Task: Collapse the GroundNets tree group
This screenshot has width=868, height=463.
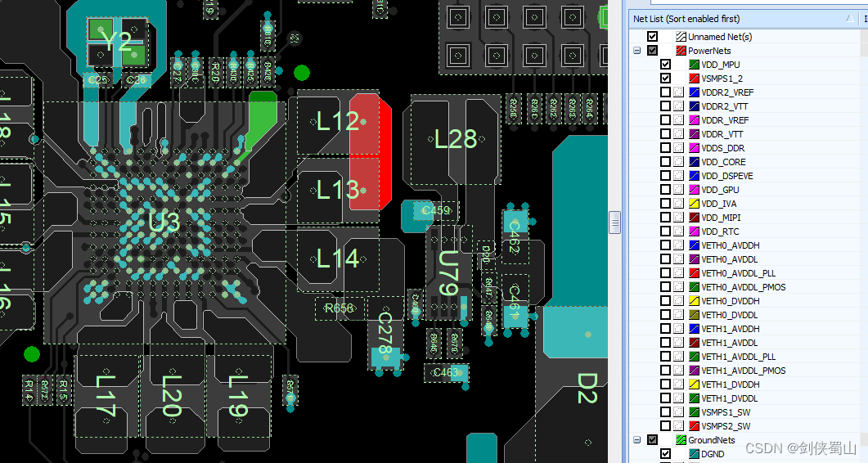Action: [x=637, y=440]
